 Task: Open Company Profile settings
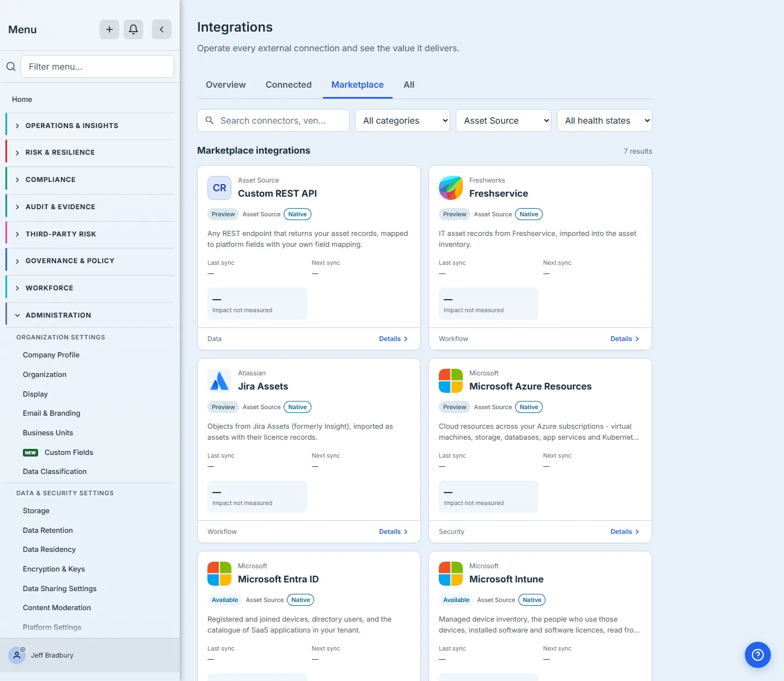(x=51, y=355)
